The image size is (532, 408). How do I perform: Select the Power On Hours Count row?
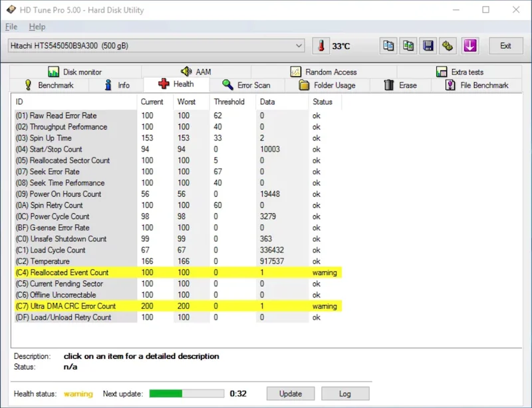coord(178,194)
